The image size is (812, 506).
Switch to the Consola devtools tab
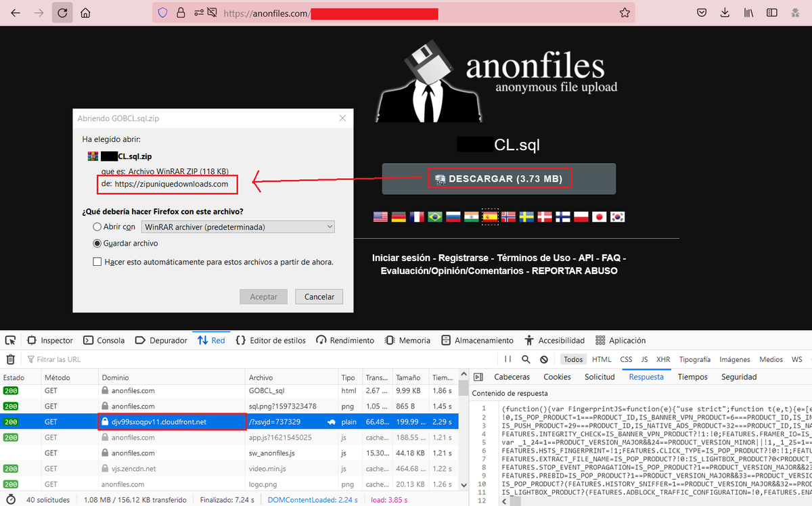tap(104, 340)
